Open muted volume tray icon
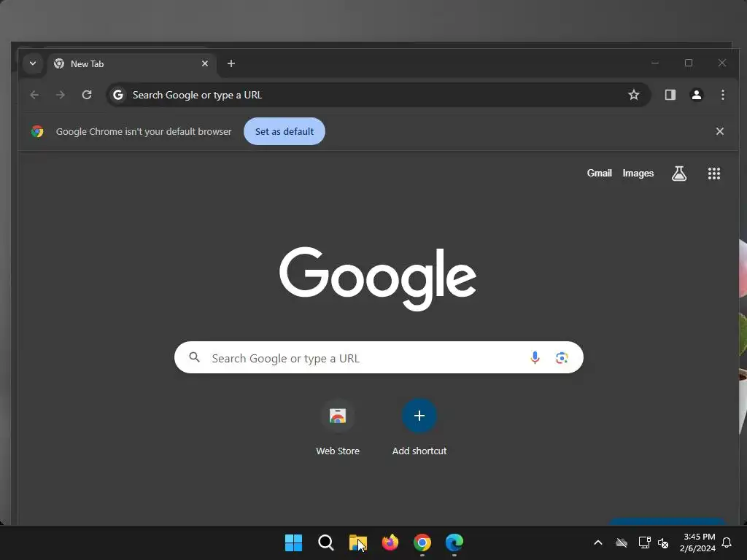This screenshot has width=747, height=560. [663, 542]
